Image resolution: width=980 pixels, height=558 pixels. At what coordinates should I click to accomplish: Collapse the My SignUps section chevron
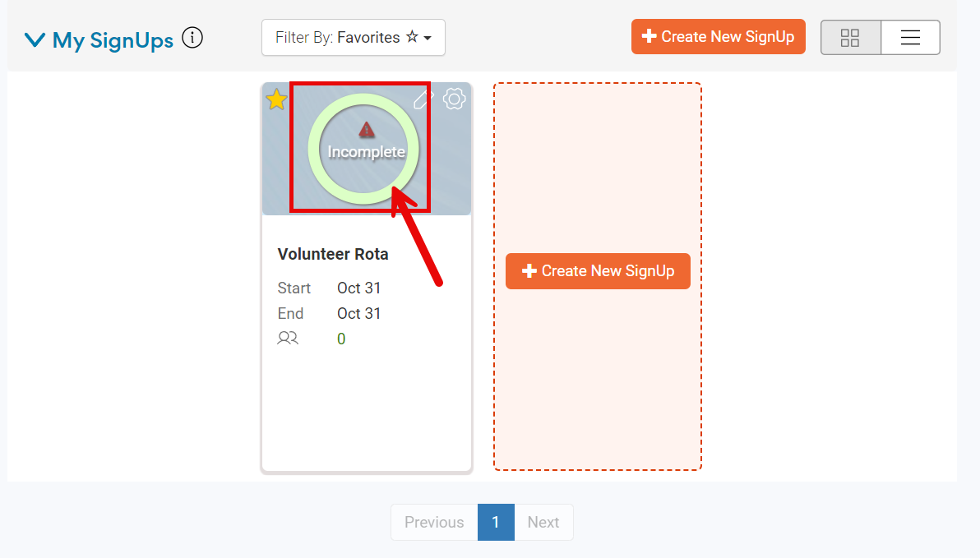click(35, 39)
